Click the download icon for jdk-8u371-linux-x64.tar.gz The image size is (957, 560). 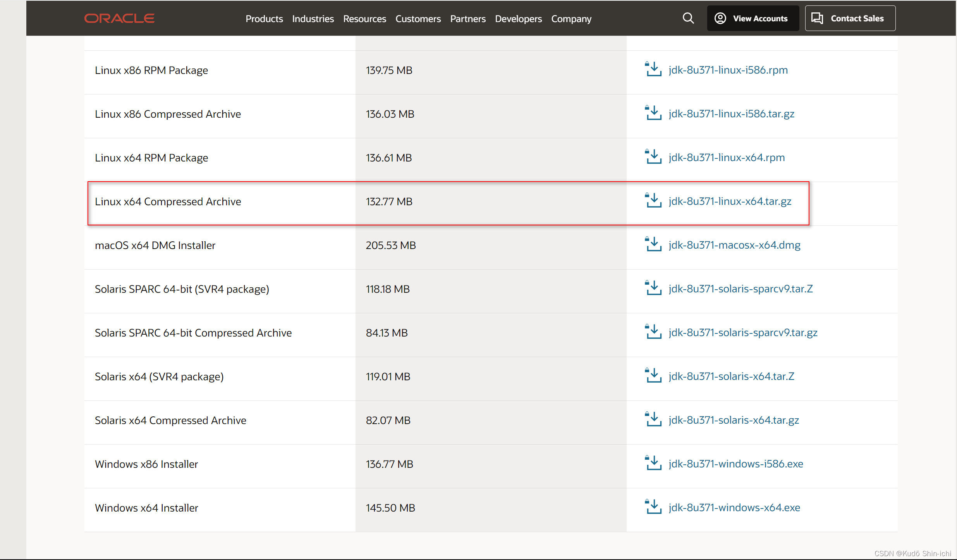click(x=653, y=201)
